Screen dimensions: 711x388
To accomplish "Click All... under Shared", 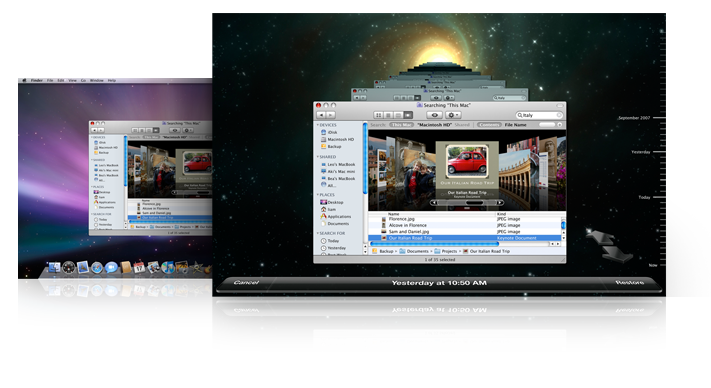I will 329,185.
